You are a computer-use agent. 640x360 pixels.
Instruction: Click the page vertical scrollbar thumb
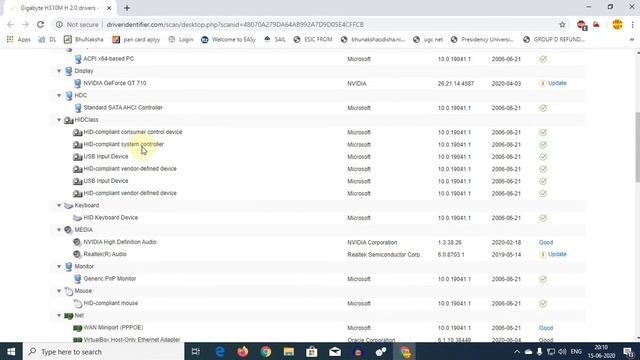pos(637,147)
